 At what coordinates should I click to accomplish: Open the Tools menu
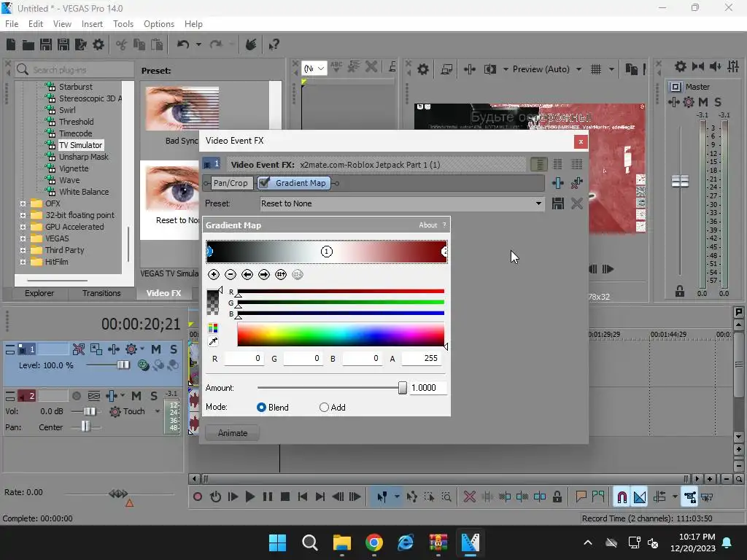(123, 24)
